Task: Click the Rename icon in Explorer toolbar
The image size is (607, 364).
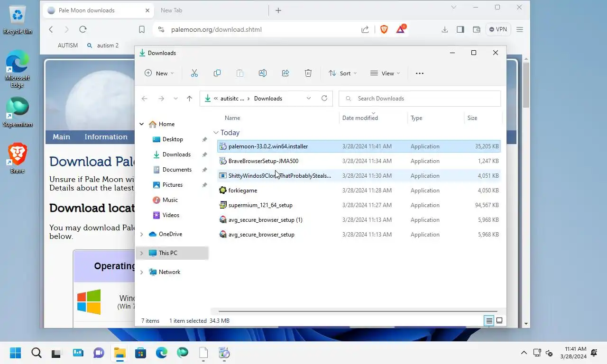Action: click(x=263, y=73)
